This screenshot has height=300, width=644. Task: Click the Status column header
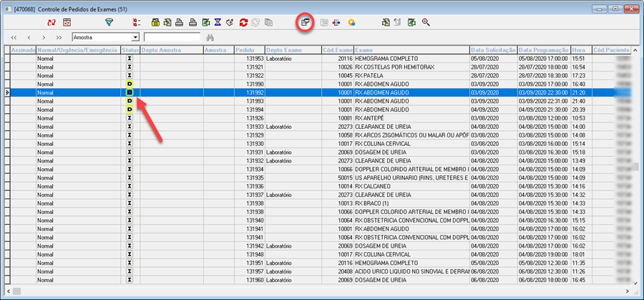130,50
